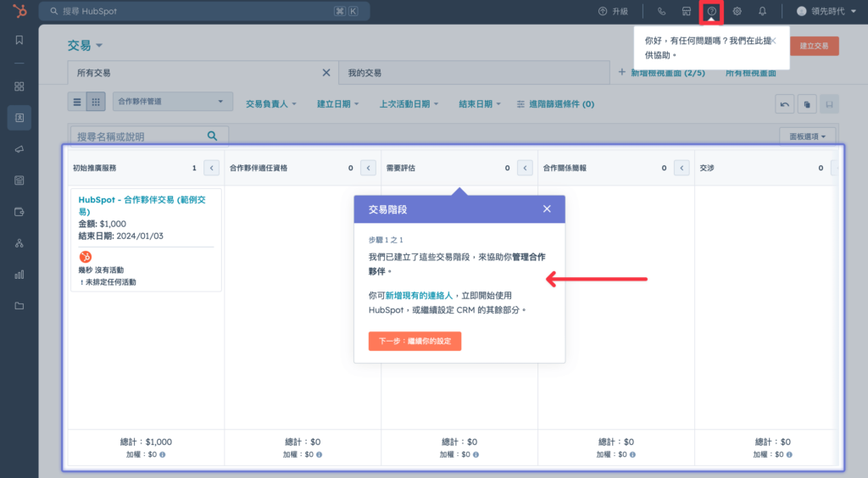Viewport: 868px width, 478px height.
Task: Click the 升級 upgrade button
Action: tap(614, 11)
